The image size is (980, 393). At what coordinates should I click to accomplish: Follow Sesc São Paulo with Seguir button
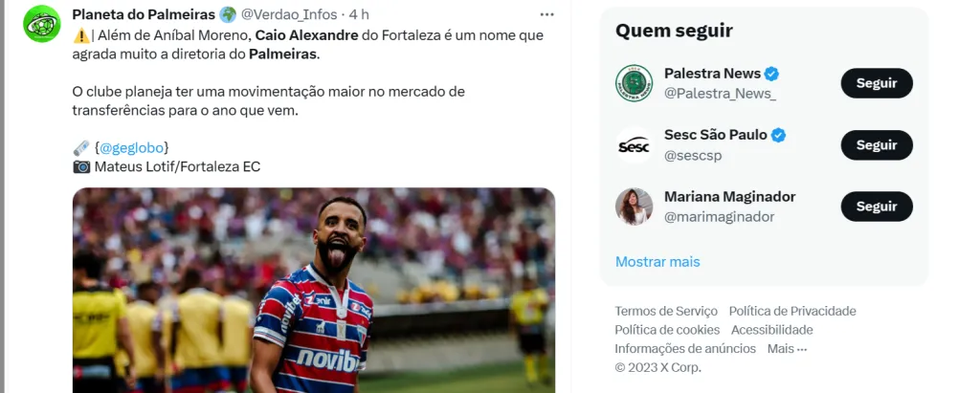(x=876, y=145)
